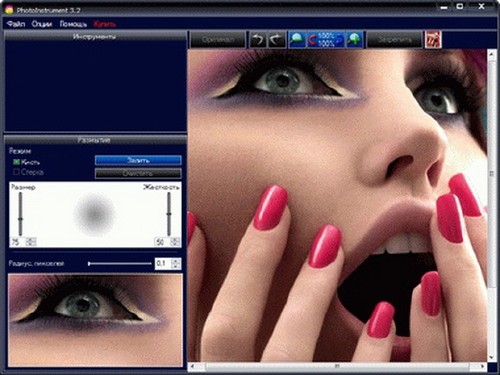The width and height of the screenshot is (500, 375).
Task: Click the redo arrow icon
Action: [x=276, y=40]
